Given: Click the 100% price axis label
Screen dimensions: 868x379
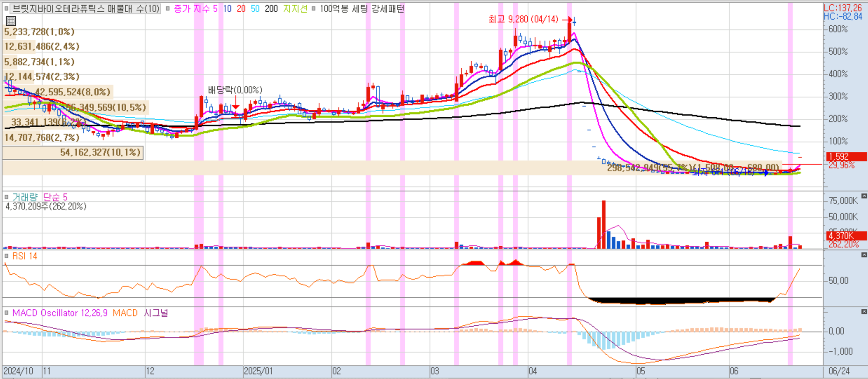Looking at the screenshot, I should [x=838, y=141].
